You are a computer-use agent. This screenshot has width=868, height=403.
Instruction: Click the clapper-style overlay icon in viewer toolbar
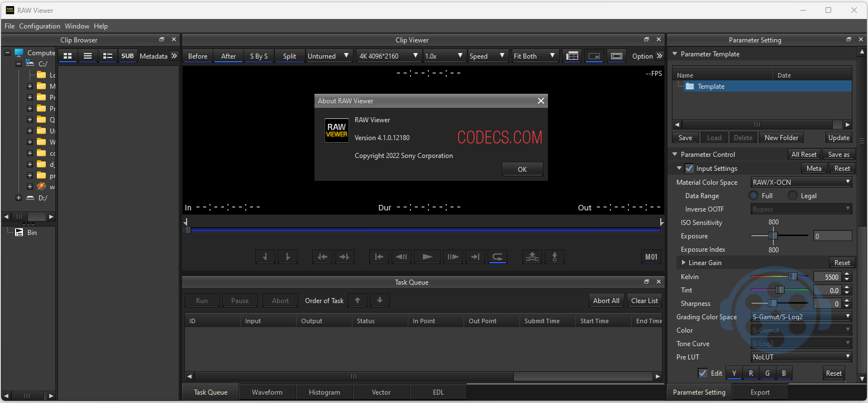tap(572, 56)
